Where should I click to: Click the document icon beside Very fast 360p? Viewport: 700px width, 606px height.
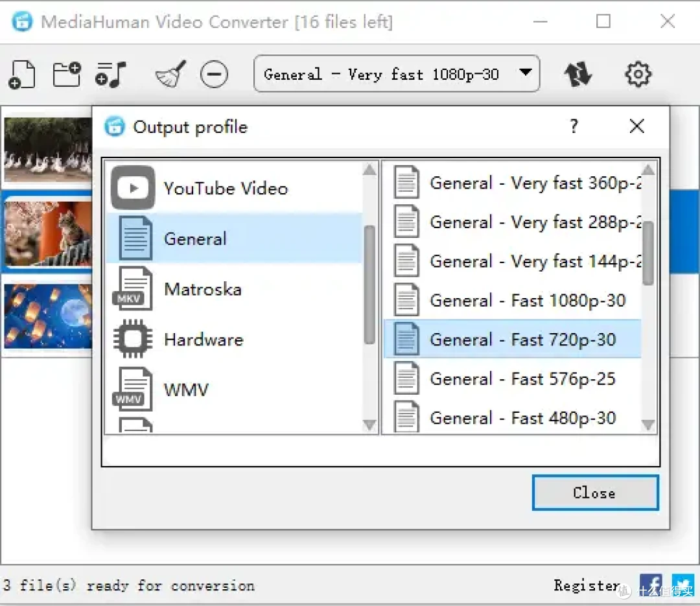pyautogui.click(x=406, y=182)
